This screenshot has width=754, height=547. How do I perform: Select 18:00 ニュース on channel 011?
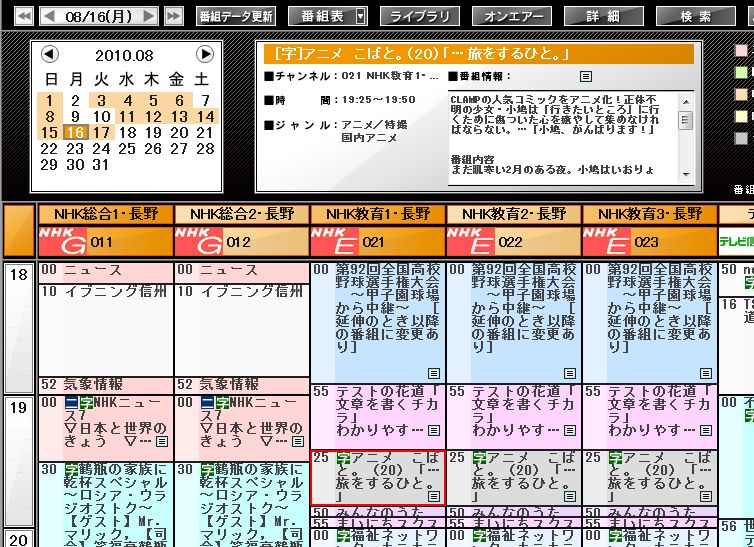pos(106,272)
